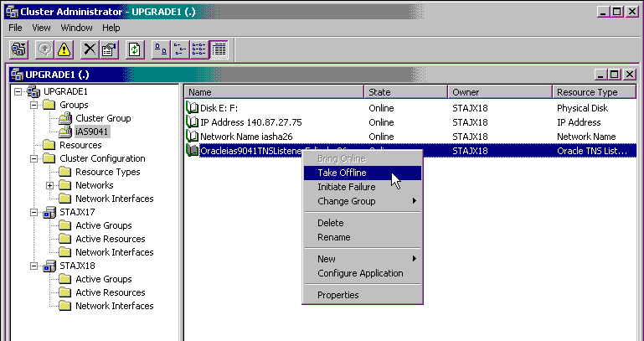This screenshot has width=644, height=341.
Task: Sort by the Name column header
Action: [x=274, y=92]
